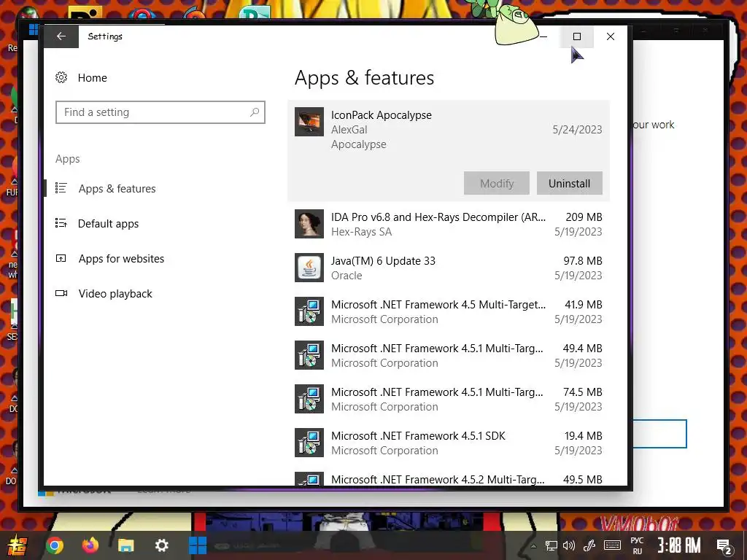Open the volume speaker icon
The height and width of the screenshot is (560, 747).
569,545
